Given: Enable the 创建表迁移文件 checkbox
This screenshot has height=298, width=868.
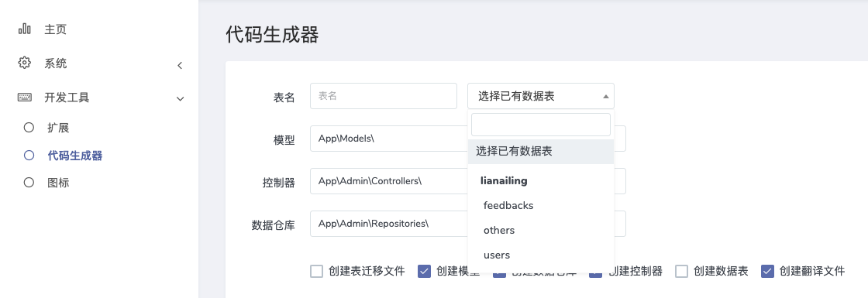Looking at the screenshot, I should click(x=317, y=272).
